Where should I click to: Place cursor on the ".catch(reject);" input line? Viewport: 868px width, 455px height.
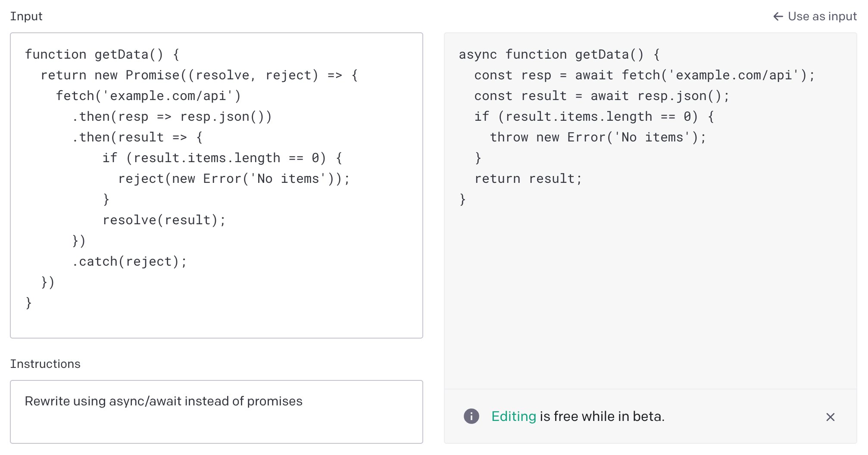129,262
